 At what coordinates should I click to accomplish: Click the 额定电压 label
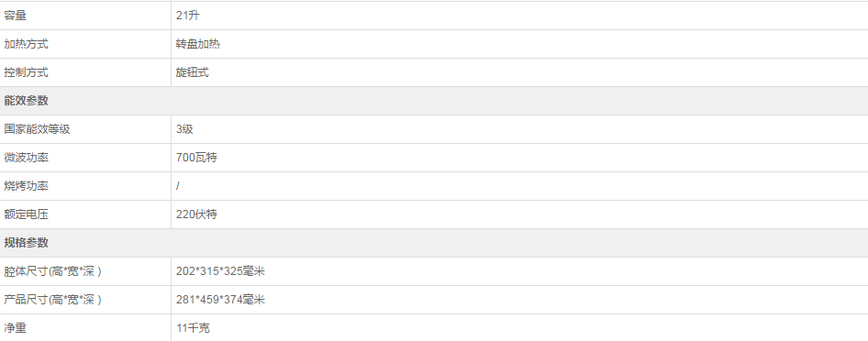pyautogui.click(x=26, y=214)
